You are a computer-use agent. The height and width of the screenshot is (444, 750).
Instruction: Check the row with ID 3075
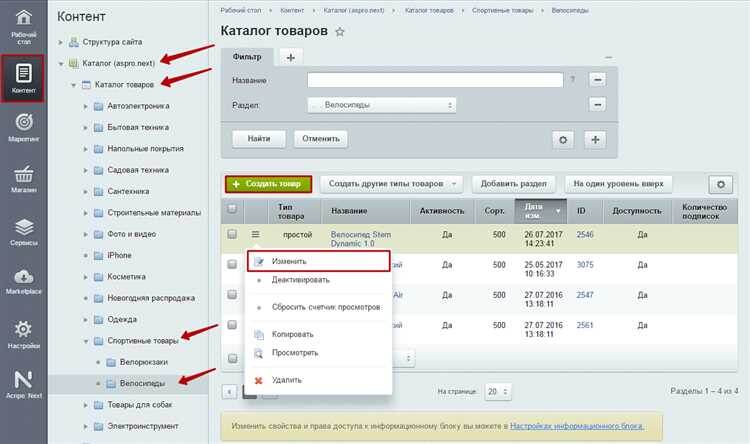(232, 264)
